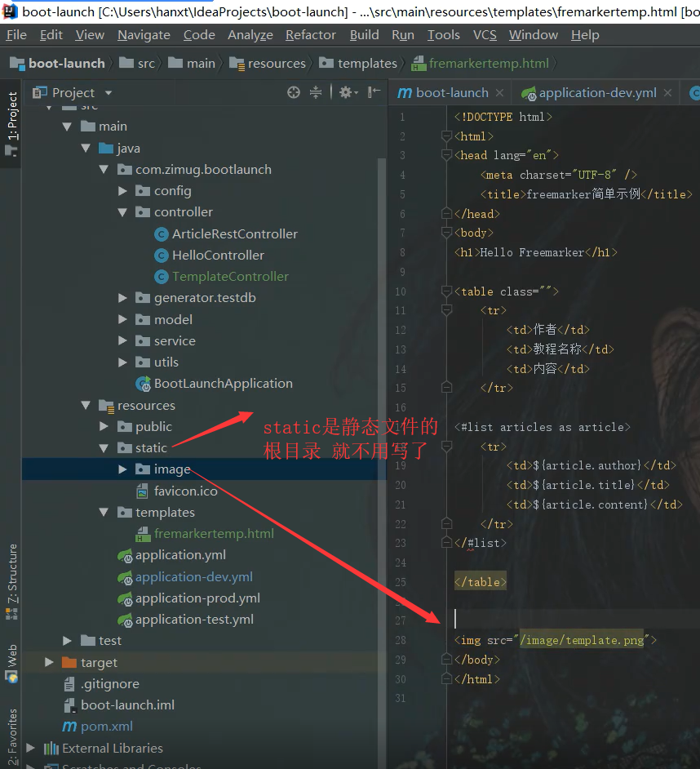Open the VCS menu
The height and width of the screenshot is (769, 700).
485,35
